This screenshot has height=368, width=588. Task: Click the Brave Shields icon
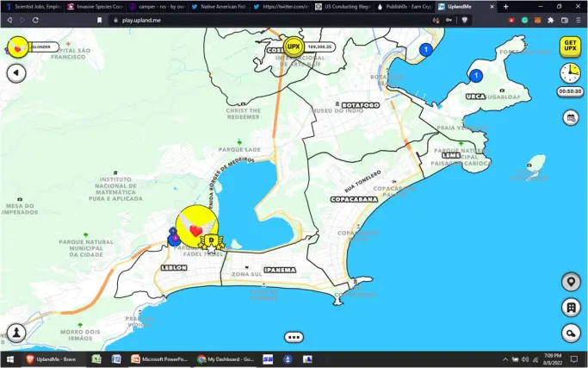point(465,21)
